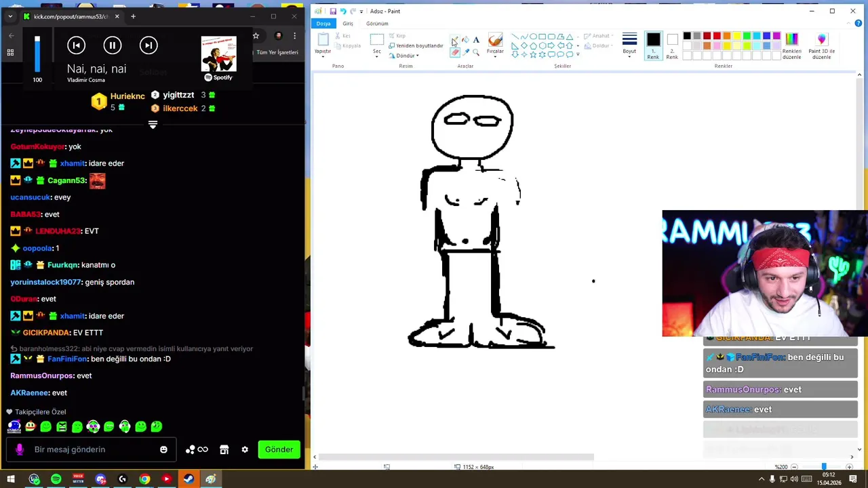Send message with Gönder button
Screen dimensions: 868x488
click(x=279, y=449)
